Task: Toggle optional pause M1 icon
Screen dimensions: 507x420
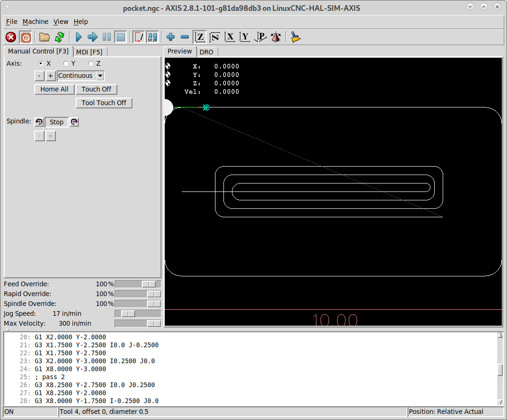Action: coord(152,37)
